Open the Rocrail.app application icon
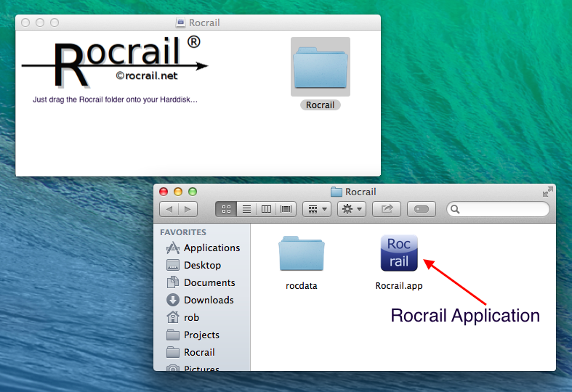572x392 pixels. [x=399, y=253]
